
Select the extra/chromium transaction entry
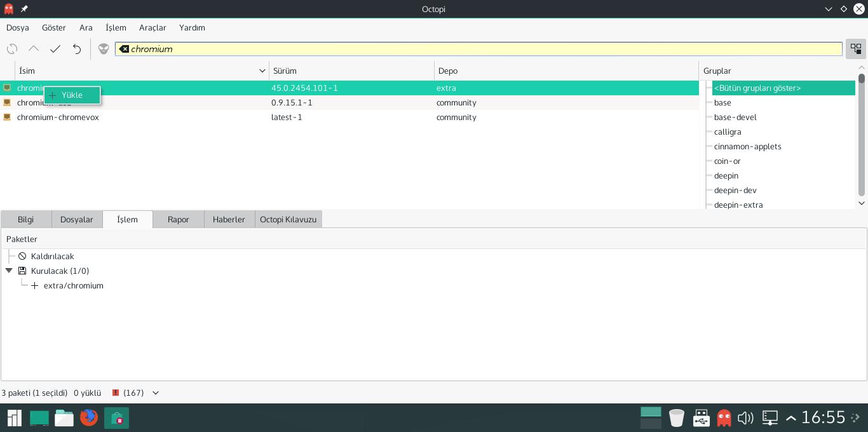(74, 285)
